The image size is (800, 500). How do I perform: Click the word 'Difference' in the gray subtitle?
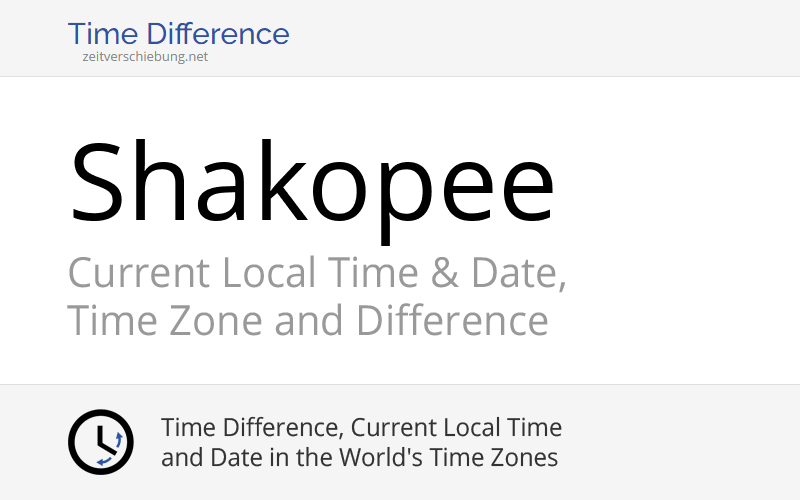452,321
